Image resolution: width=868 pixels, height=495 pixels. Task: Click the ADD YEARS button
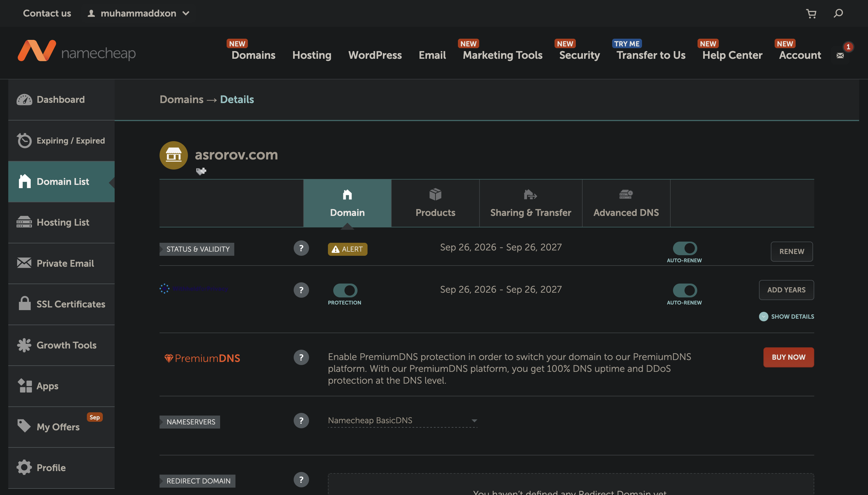point(786,290)
